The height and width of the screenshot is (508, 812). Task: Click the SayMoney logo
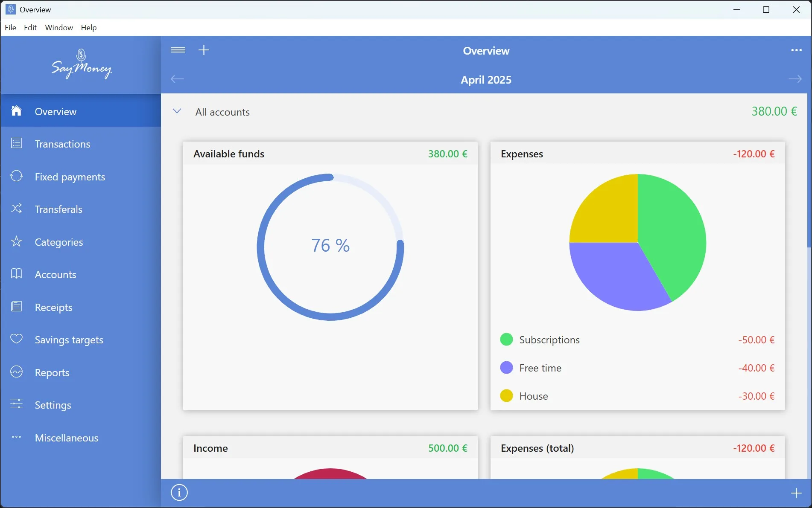click(x=82, y=64)
